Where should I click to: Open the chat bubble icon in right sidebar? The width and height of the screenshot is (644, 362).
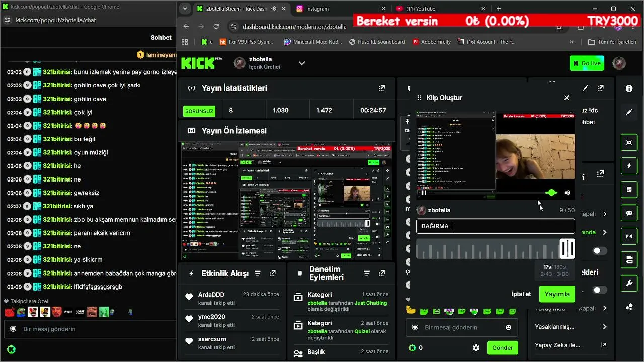[629, 213]
